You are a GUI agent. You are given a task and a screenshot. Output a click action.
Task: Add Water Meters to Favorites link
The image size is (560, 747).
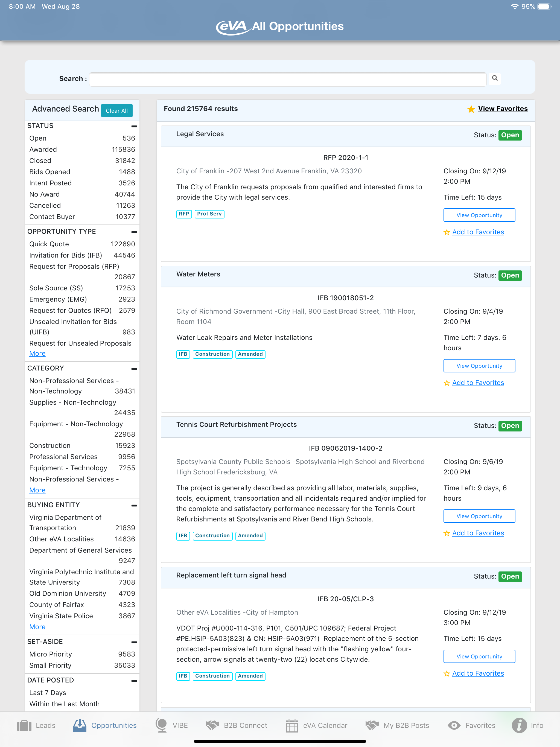pos(478,383)
